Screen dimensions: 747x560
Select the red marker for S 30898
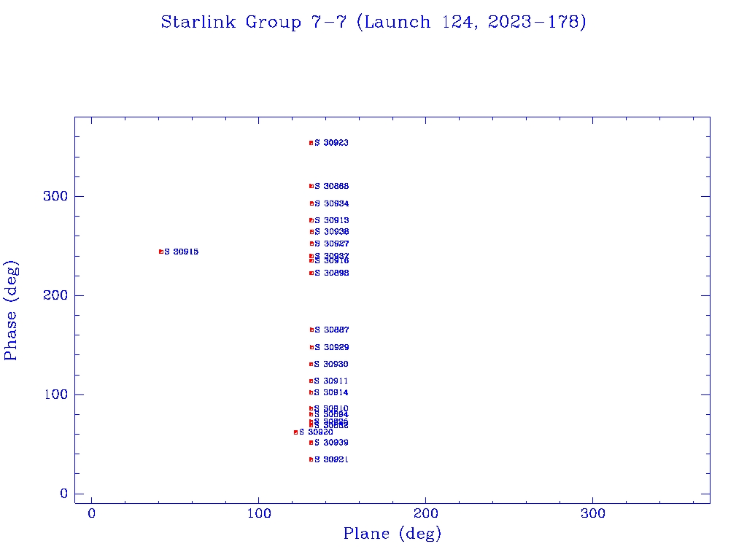(x=311, y=273)
